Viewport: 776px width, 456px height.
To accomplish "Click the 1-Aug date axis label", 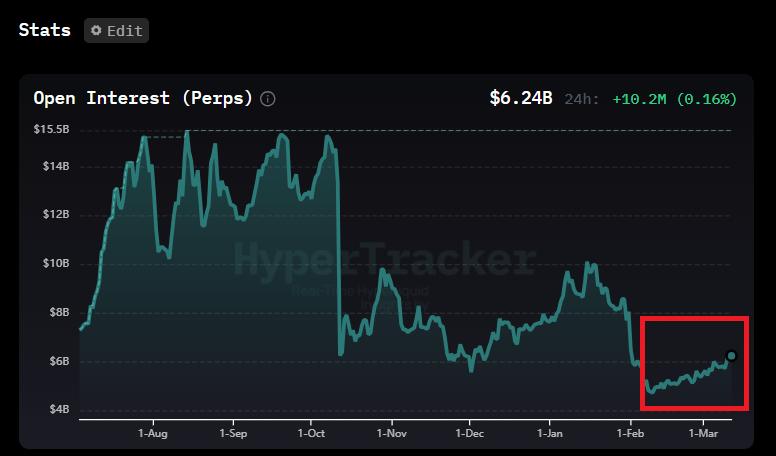I will 153,434.
